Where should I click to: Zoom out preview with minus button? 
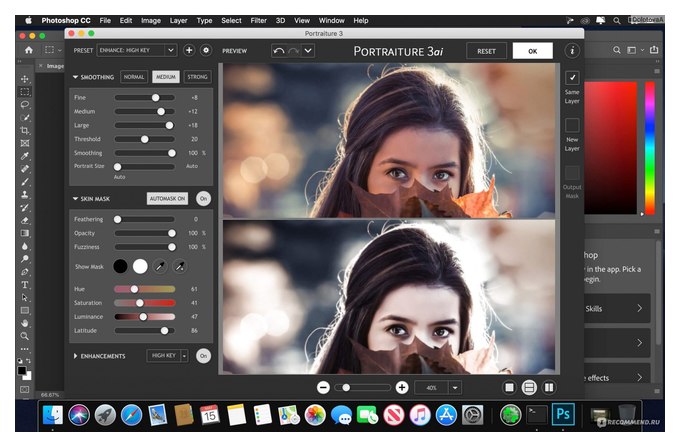pos(323,387)
